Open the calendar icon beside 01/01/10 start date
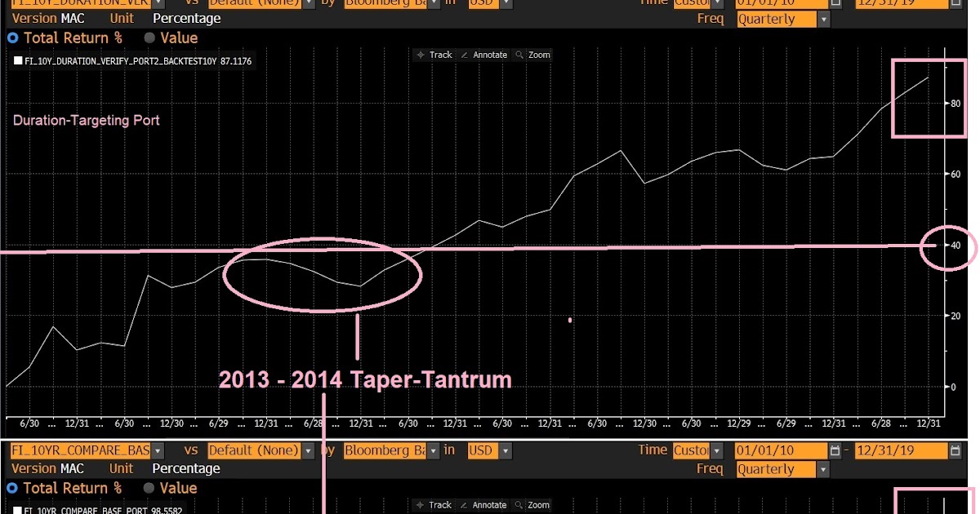 click(x=837, y=4)
